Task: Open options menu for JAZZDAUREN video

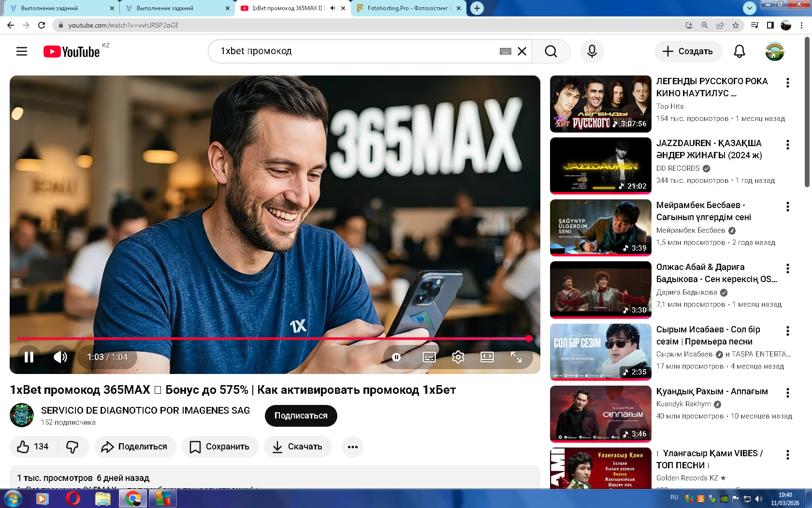Action: pos(787,145)
